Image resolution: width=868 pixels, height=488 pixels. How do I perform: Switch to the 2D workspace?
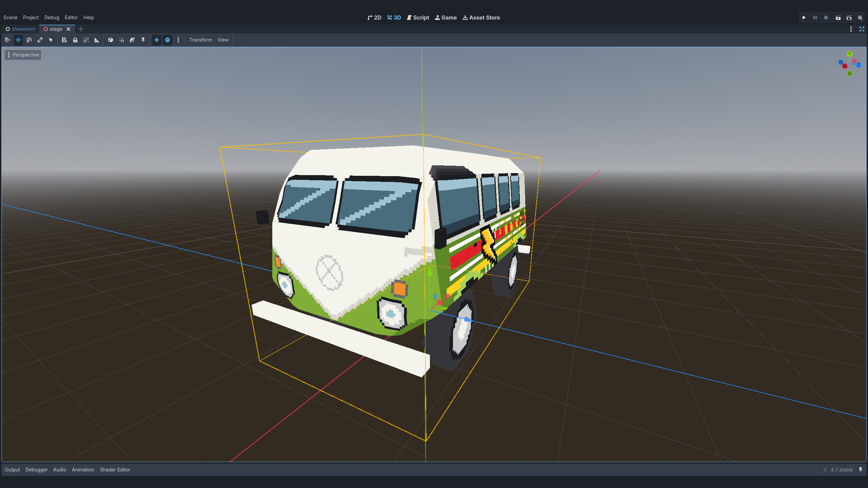[x=374, y=18]
